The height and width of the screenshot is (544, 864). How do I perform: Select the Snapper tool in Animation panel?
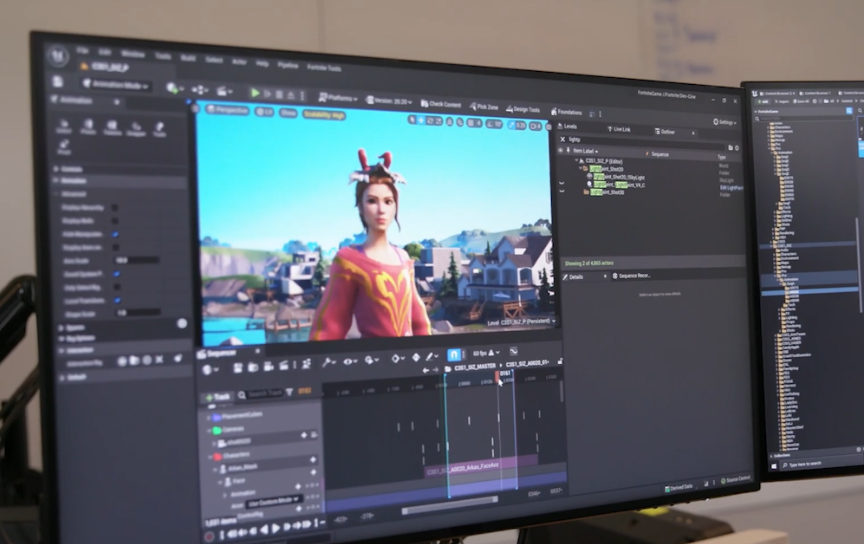point(136,129)
